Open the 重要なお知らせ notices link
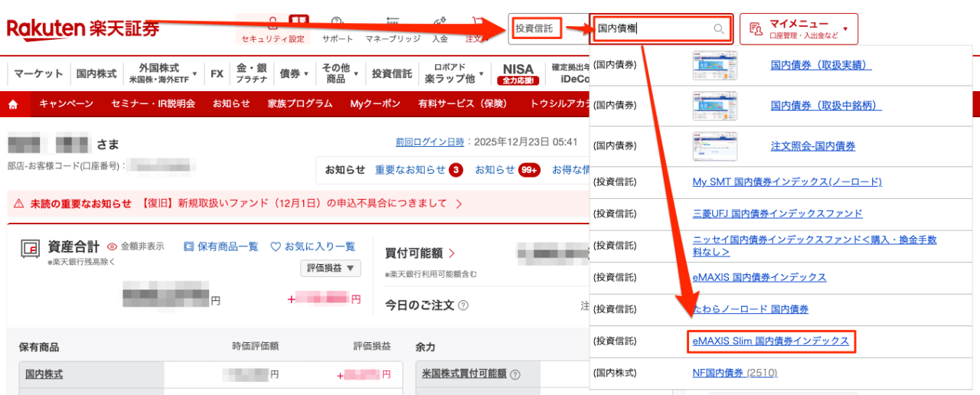 click(x=410, y=170)
